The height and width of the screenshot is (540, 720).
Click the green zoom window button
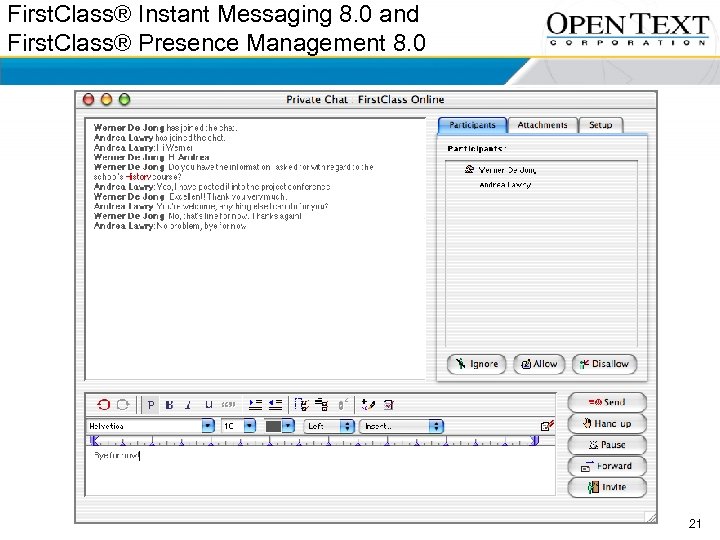124,99
